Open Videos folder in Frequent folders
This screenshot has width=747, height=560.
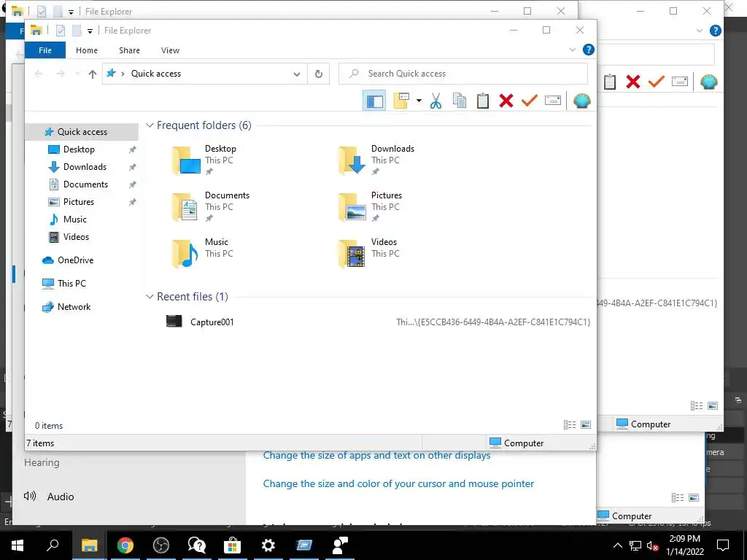(368, 253)
